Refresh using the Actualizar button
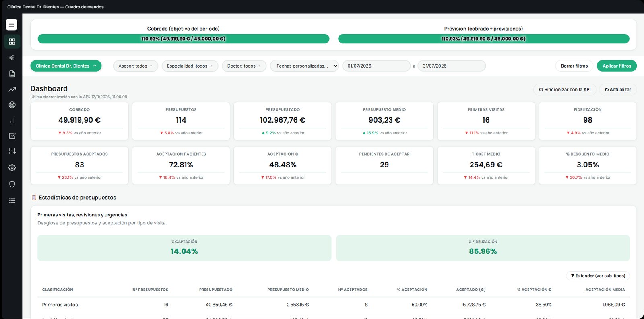The image size is (644, 319). click(x=618, y=89)
